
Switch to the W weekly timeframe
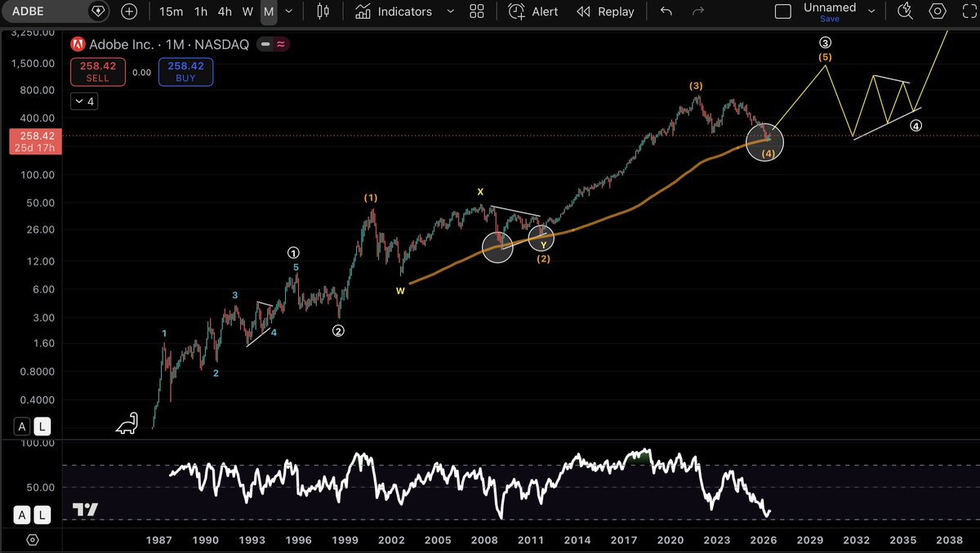pos(247,11)
